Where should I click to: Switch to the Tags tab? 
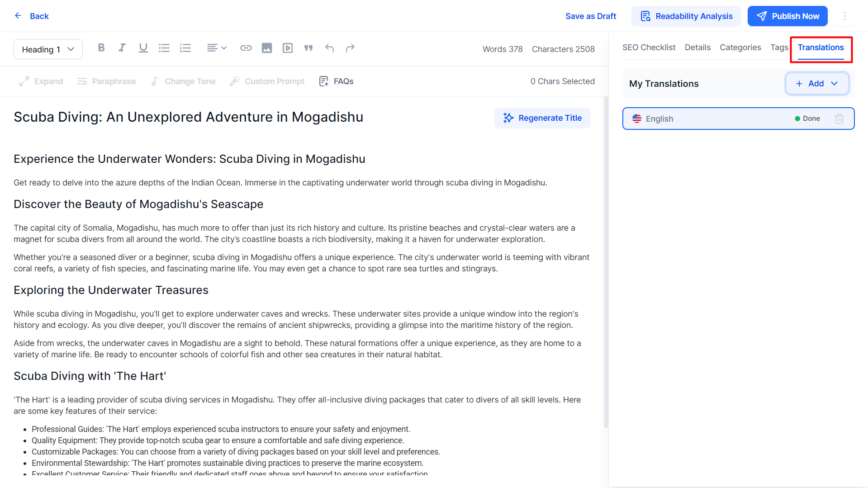pyautogui.click(x=779, y=47)
